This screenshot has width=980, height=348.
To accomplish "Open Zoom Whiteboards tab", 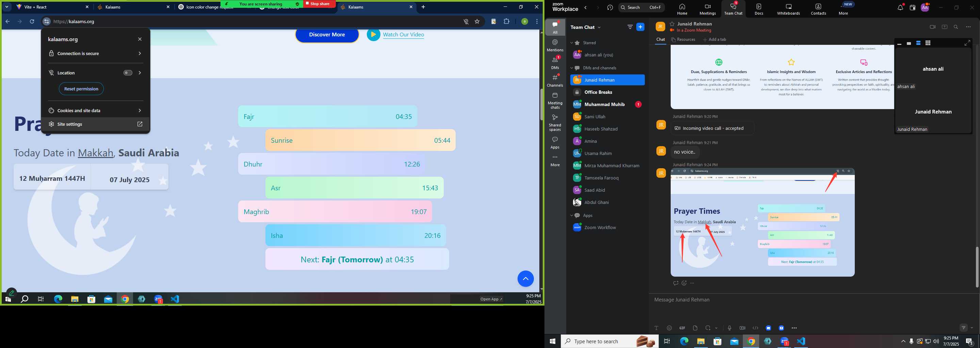I will click(788, 9).
